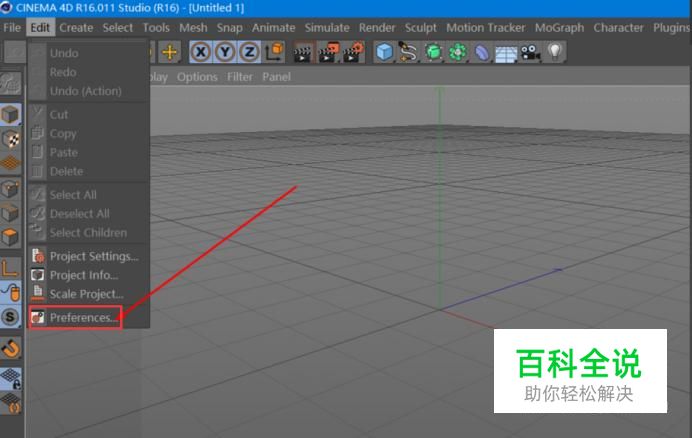
Task: Choose Scale Project... menu entry
Action: 88,294
